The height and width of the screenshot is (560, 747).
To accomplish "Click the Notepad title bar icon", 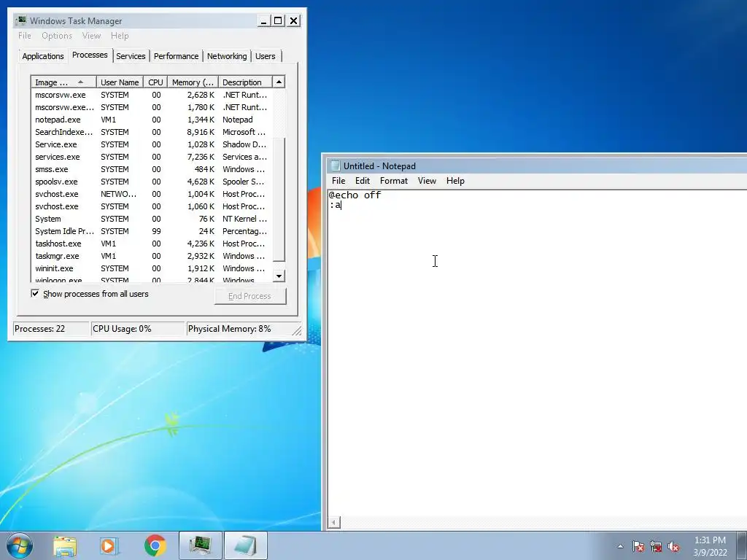I will tap(336, 166).
